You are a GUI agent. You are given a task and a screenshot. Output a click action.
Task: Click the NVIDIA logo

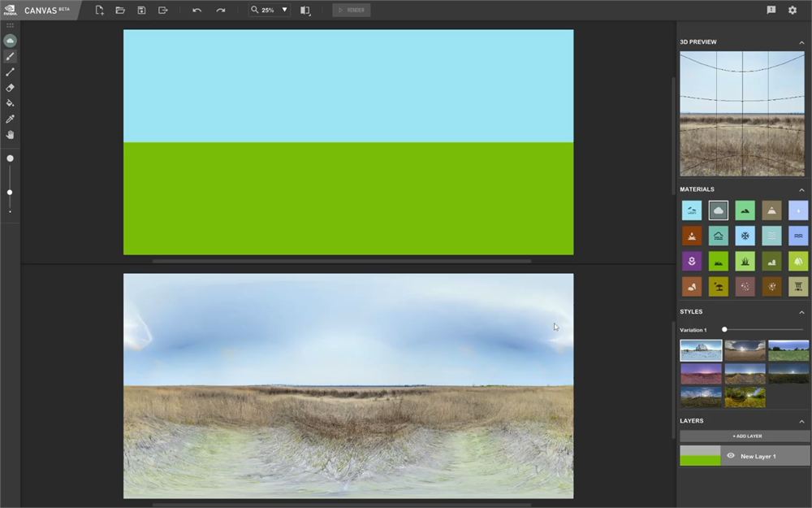click(x=10, y=10)
